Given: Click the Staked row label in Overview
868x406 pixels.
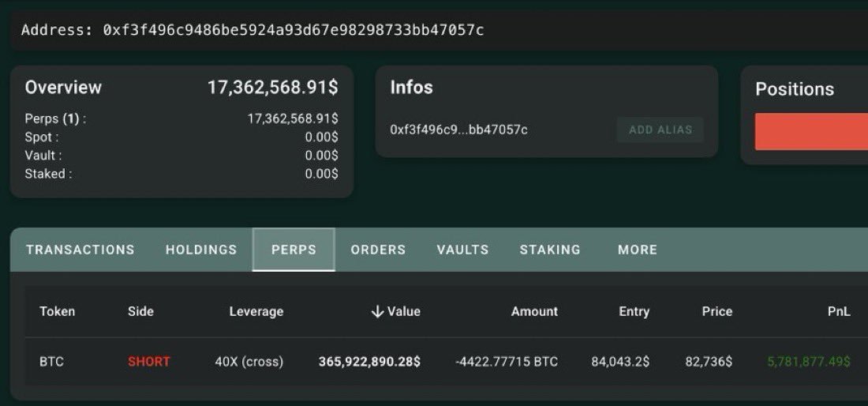Looking at the screenshot, I should click(x=48, y=173).
